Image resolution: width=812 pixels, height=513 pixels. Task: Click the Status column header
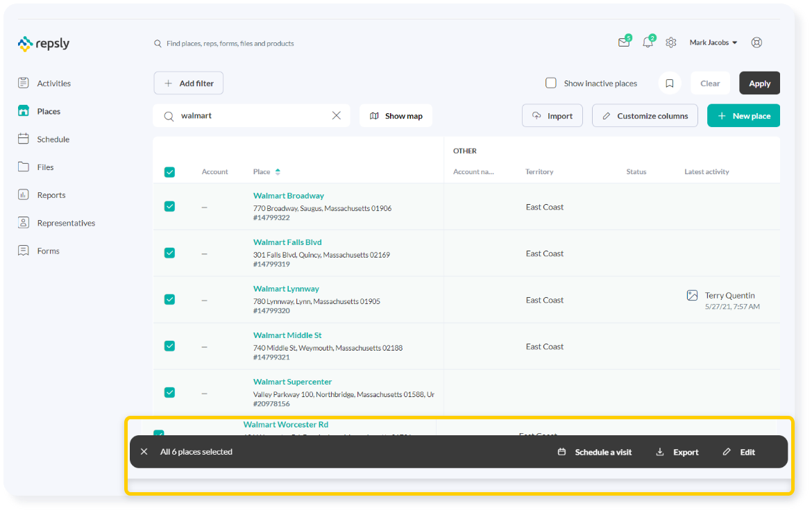click(636, 172)
